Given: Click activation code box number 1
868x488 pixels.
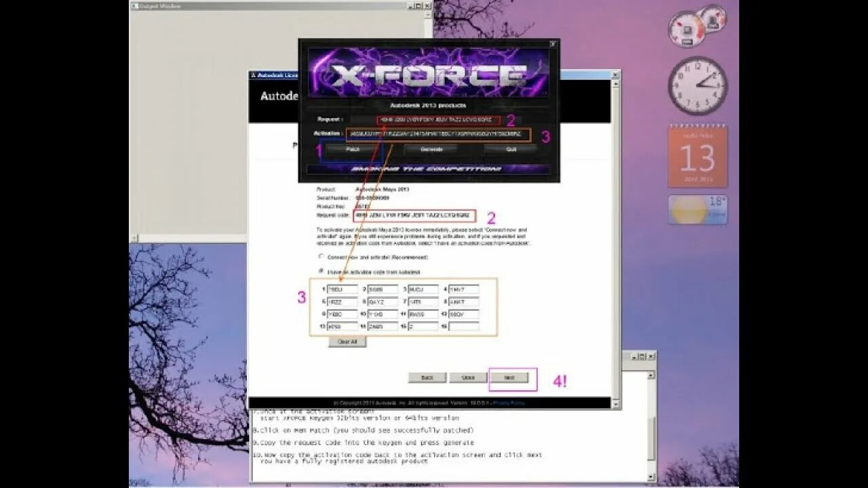Looking at the screenshot, I should 342,289.
